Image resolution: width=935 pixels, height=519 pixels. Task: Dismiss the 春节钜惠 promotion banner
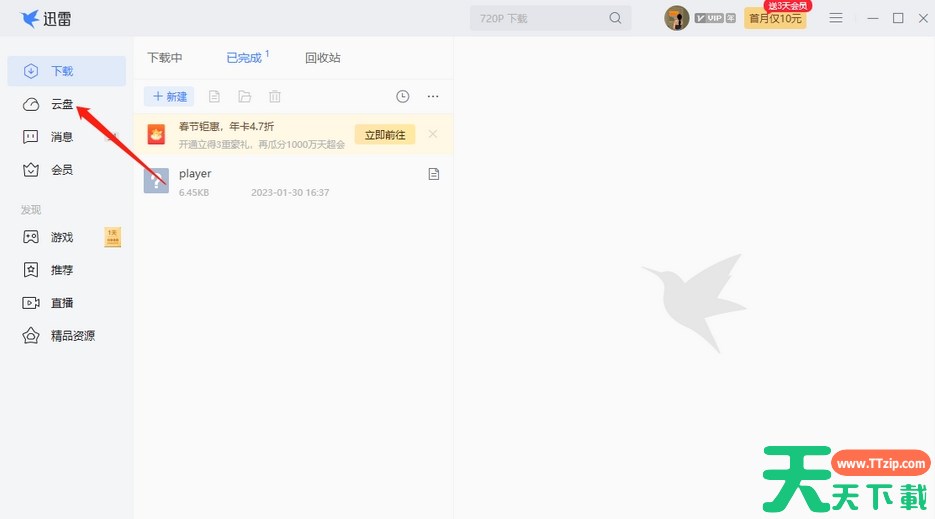click(433, 134)
